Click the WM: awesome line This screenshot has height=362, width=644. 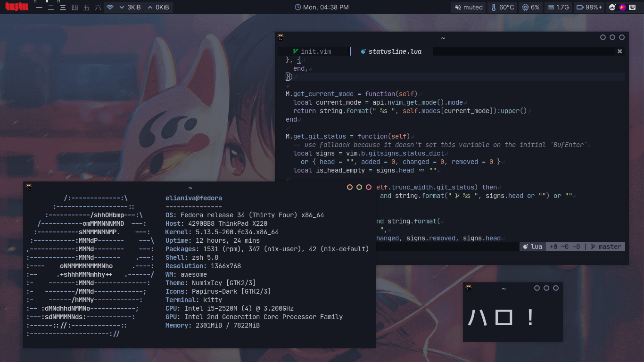click(x=186, y=274)
